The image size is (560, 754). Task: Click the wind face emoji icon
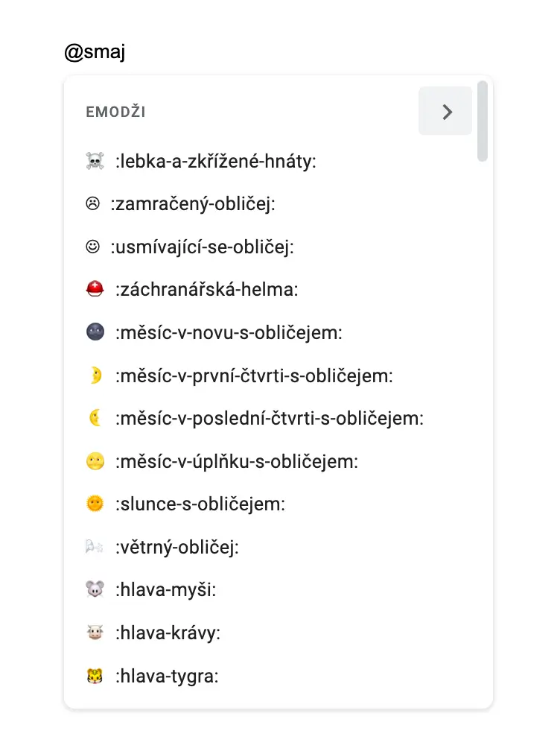[95, 548]
